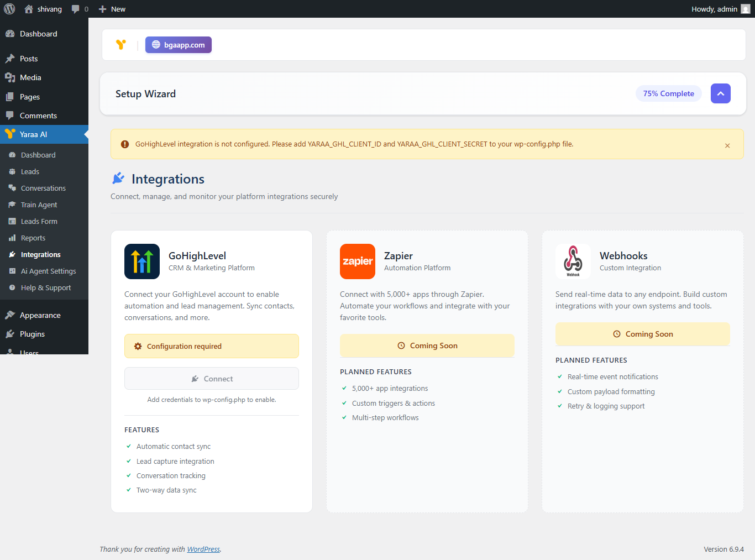Open Media library from the sidebar

coord(30,77)
